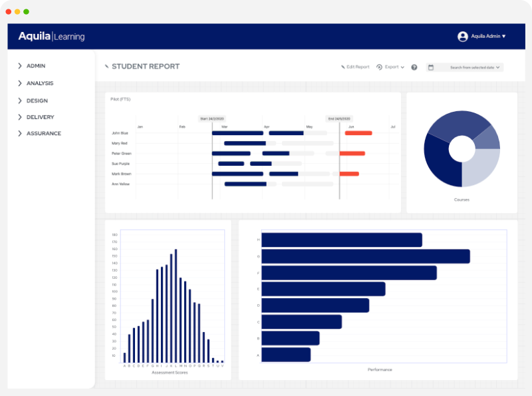Expand the ADMIN sidebar section
Image resolution: width=532 pixels, height=396 pixels.
20,66
